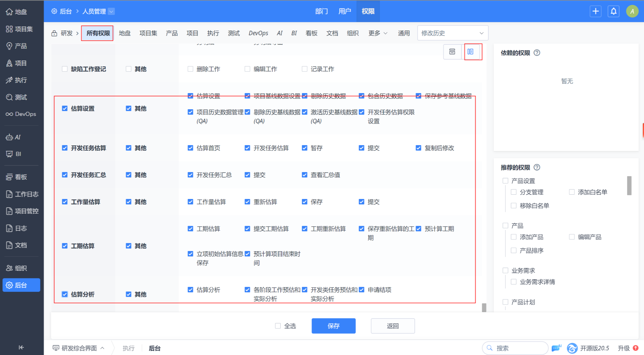
Task: Switch to the list layout view icon
Action: (452, 52)
